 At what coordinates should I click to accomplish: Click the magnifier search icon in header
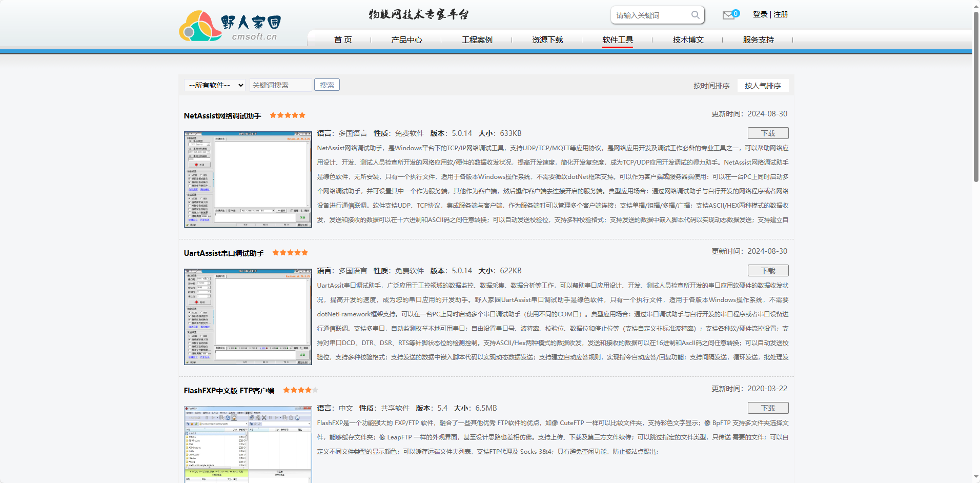(x=695, y=15)
